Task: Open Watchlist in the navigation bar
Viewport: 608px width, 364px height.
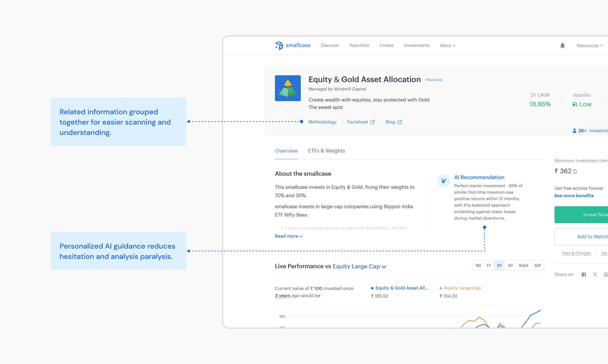Action: (x=359, y=45)
